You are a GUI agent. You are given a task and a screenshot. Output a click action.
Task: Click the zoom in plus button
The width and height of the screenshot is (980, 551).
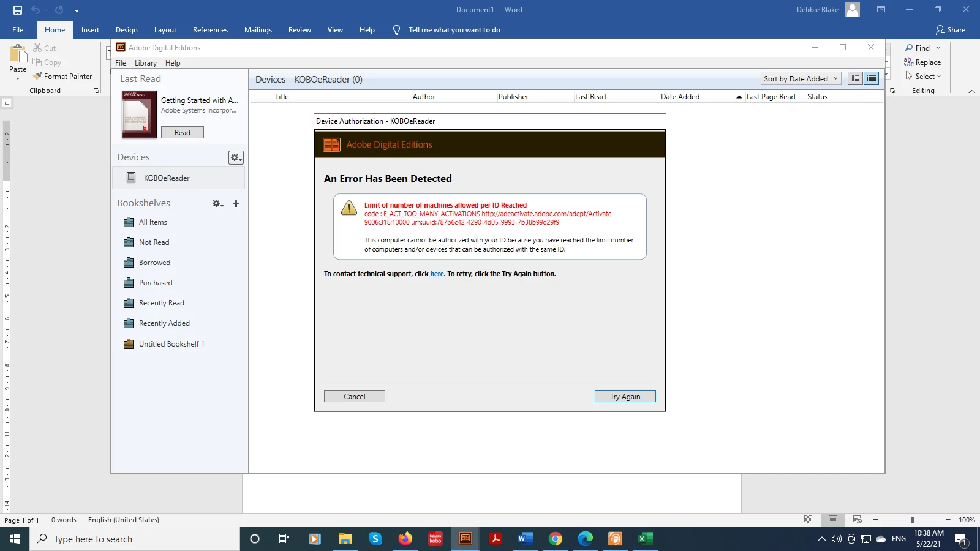click(x=948, y=520)
